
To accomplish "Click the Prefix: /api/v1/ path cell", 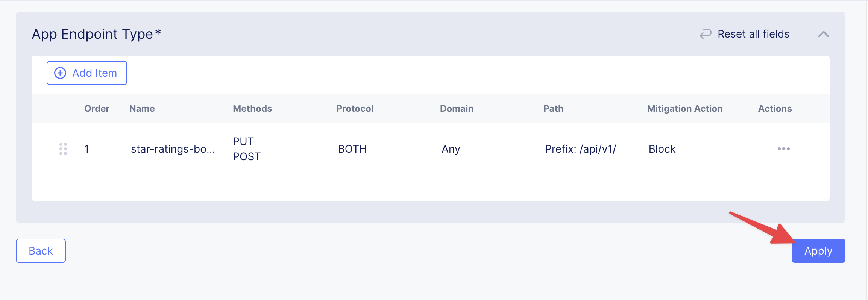I will click(580, 149).
